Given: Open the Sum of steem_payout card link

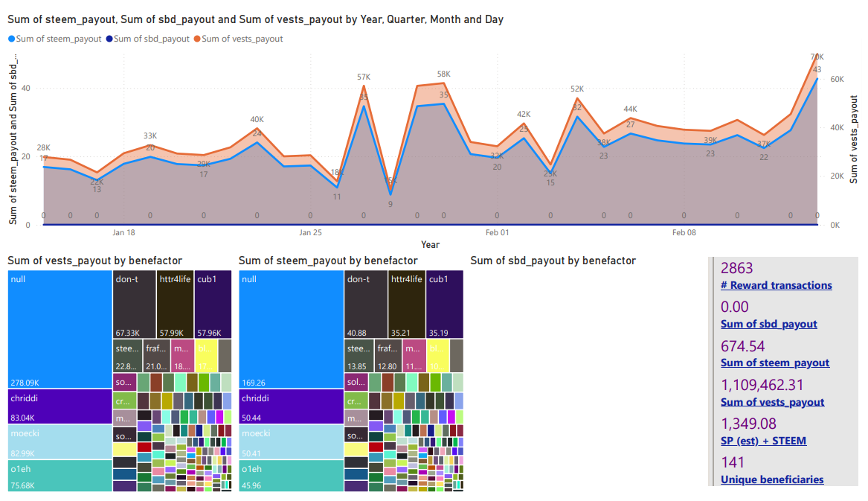Looking at the screenshot, I should pos(775,363).
